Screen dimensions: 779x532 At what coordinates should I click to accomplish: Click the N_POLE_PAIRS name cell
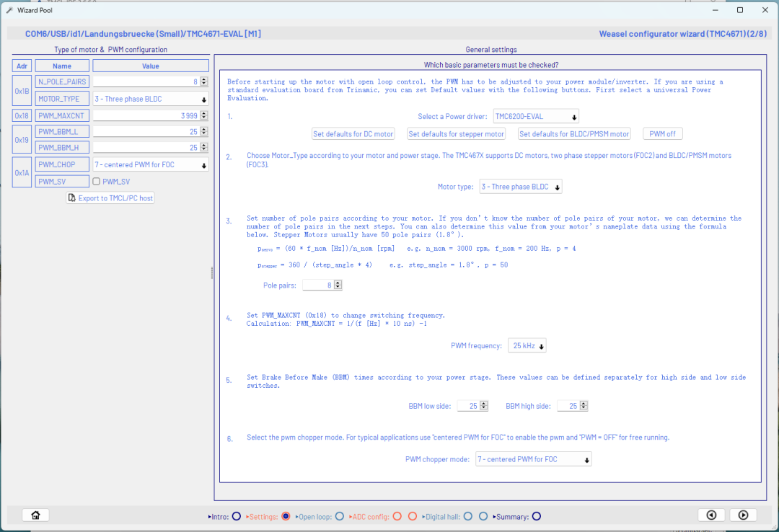(62, 81)
